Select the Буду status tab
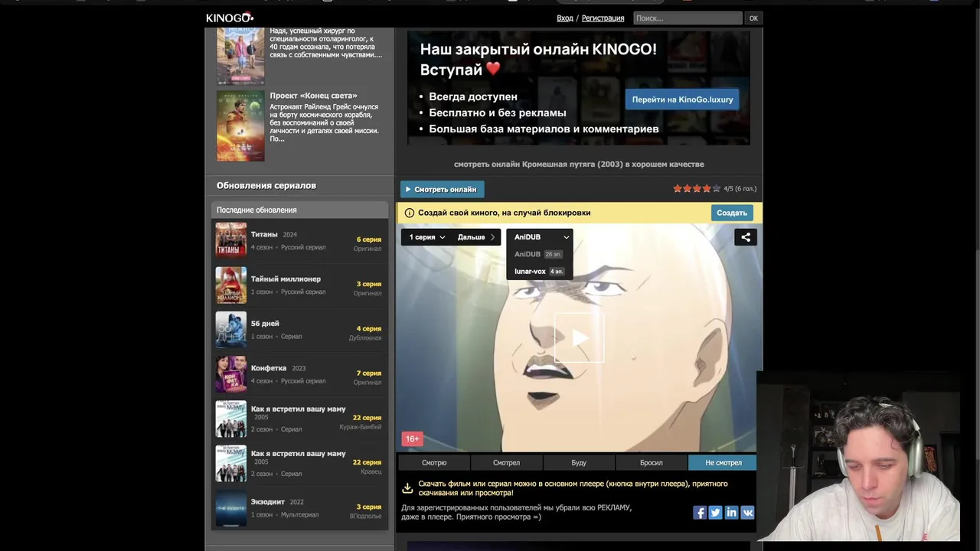The image size is (980, 551). coord(579,462)
